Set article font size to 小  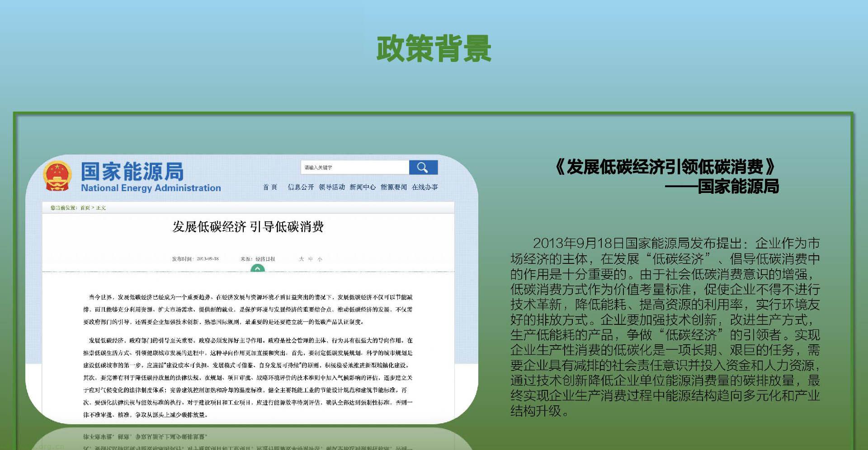coord(320,259)
